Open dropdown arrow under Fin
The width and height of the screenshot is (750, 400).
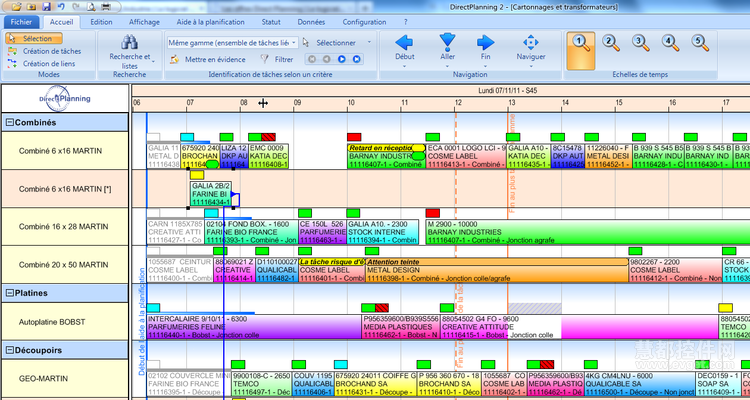485,66
